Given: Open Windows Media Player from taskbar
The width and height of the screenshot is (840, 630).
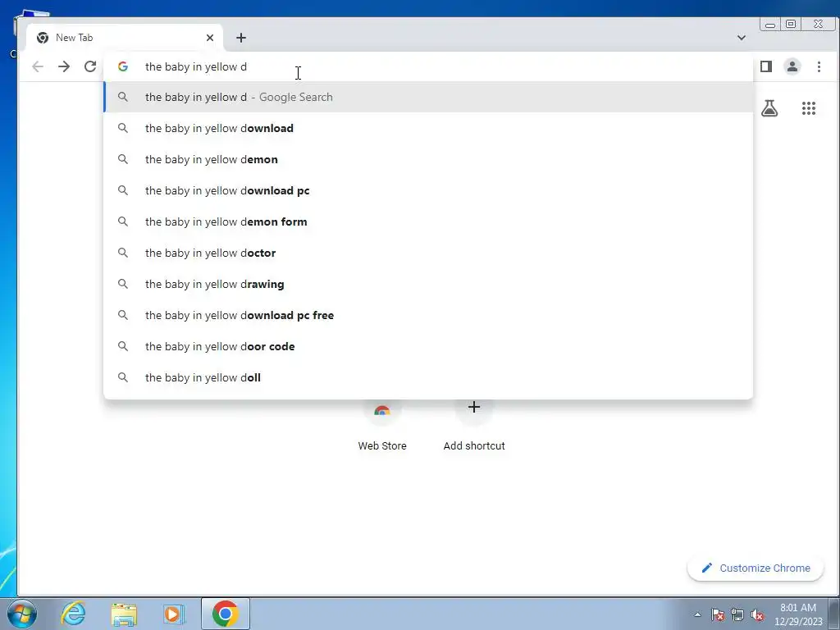Looking at the screenshot, I should pyautogui.click(x=174, y=614).
